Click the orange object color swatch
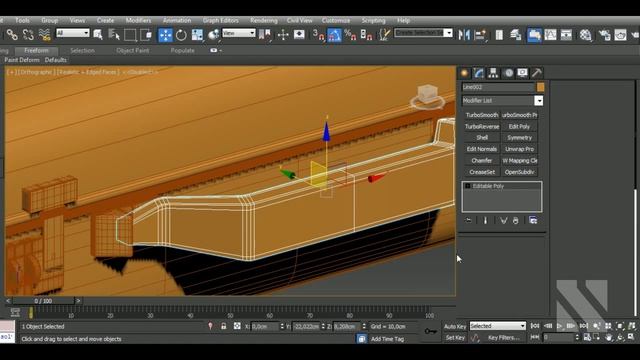The height and width of the screenshot is (360, 640). pyautogui.click(x=540, y=87)
